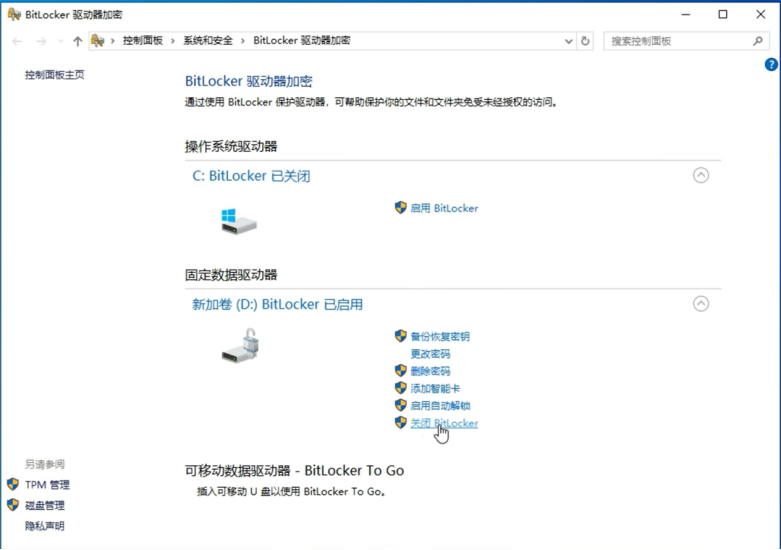
Task: Click 关闭 BitLocker link
Action: pos(444,423)
